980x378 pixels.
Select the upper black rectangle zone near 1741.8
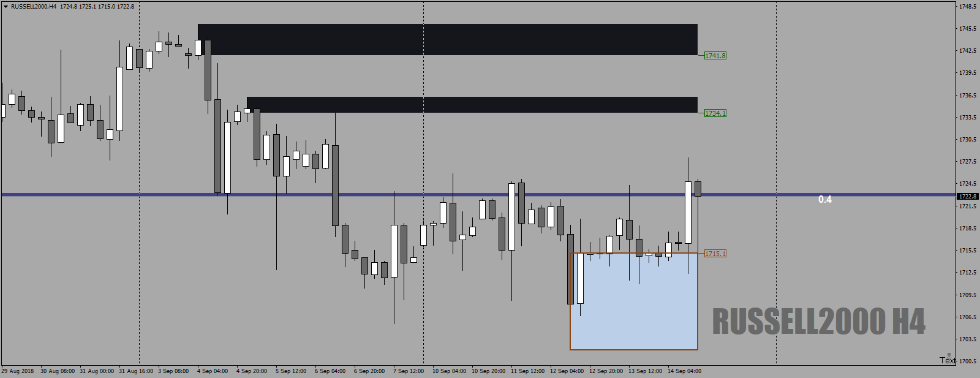[x=448, y=40]
